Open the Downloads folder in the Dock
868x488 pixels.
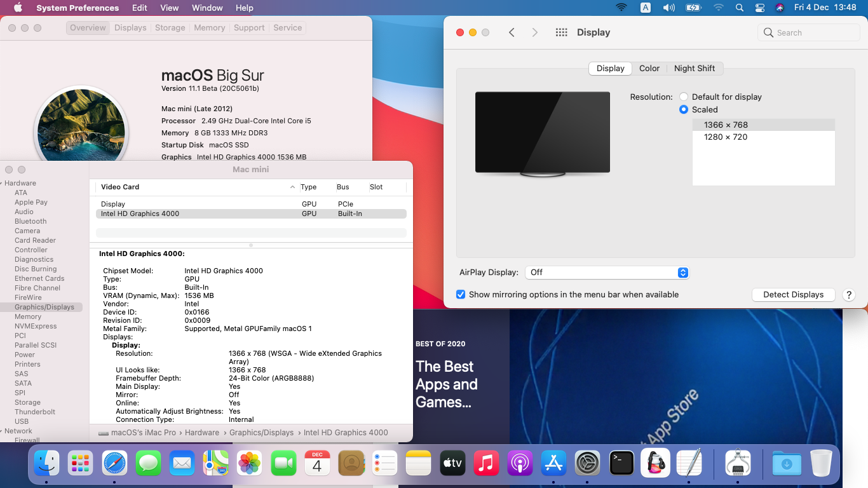click(787, 463)
